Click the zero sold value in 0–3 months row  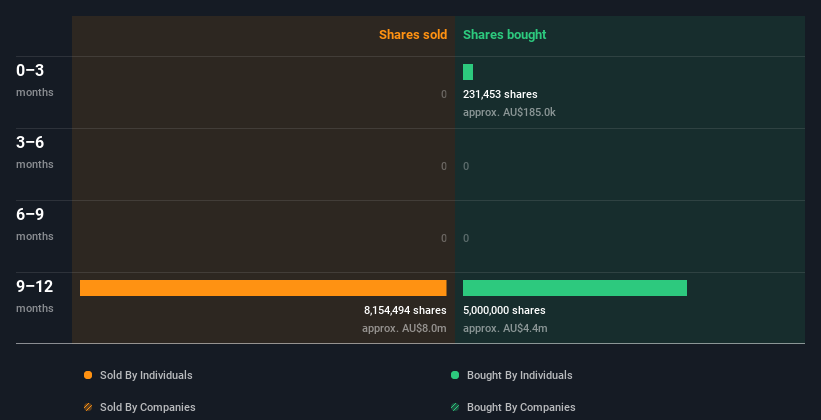pos(444,94)
